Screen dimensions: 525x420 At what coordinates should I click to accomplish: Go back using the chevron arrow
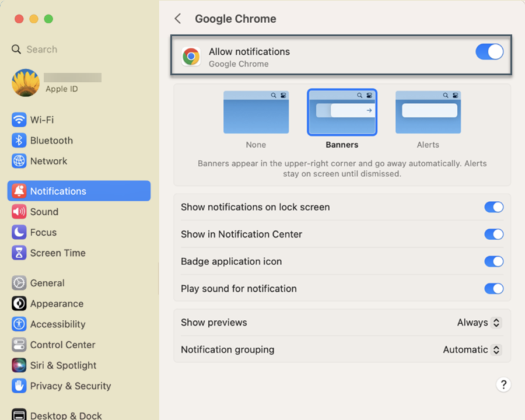pyautogui.click(x=178, y=19)
